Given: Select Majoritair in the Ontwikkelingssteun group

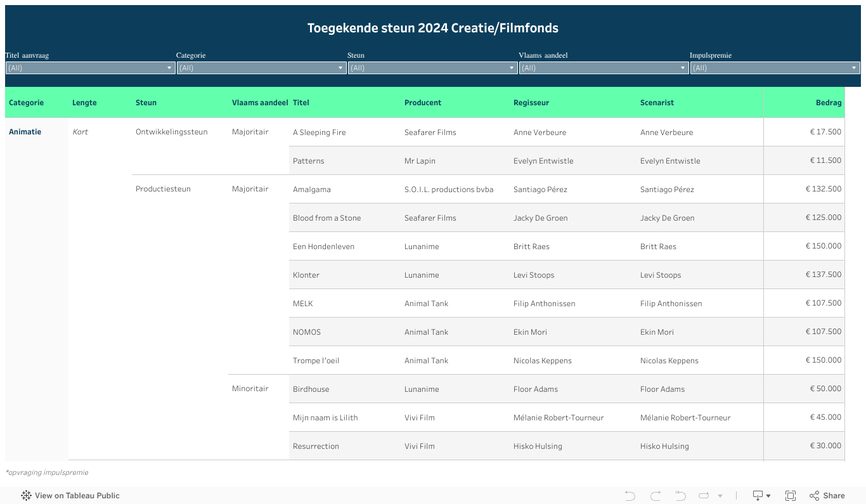Looking at the screenshot, I should click(x=250, y=132).
